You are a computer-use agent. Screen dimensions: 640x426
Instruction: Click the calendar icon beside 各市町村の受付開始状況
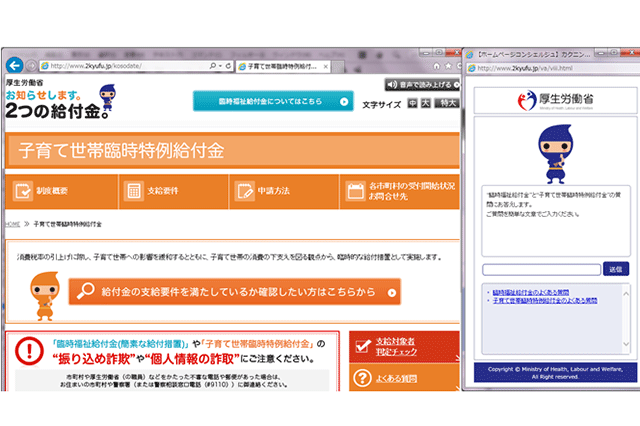[x=356, y=191]
